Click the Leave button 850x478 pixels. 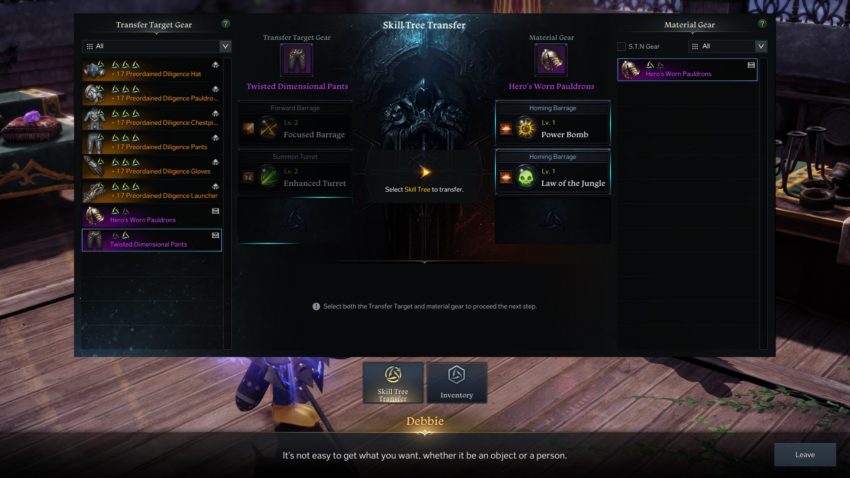(x=805, y=455)
